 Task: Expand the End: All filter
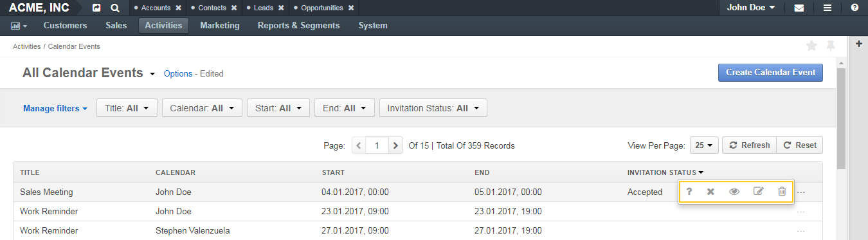[345, 108]
